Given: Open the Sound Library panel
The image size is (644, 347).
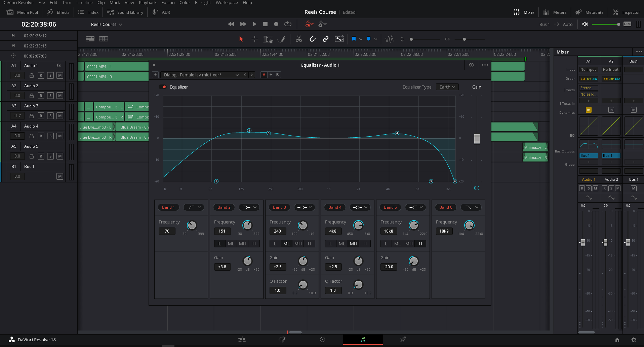Looking at the screenshot, I should coord(125,12).
